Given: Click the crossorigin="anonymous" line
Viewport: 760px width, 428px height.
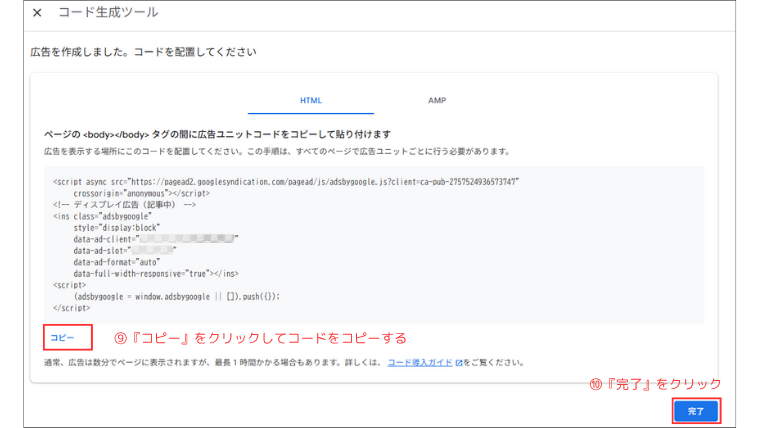Looking at the screenshot, I should pos(142,193).
